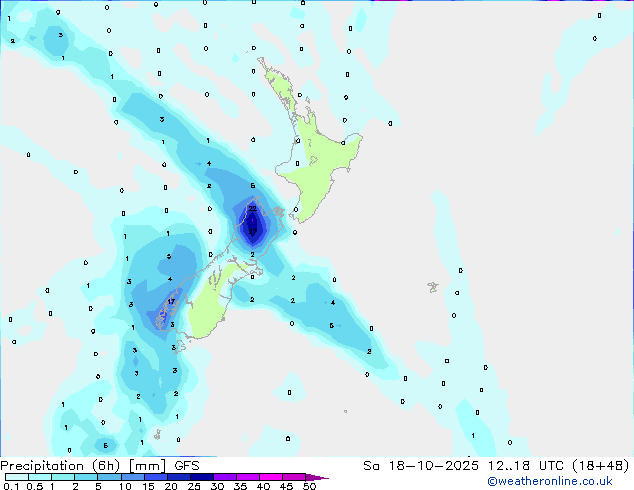Image resolution: width=634 pixels, height=490 pixels.
Task: Select the 25–30 mm navy legend swatch
Action: (x=201, y=477)
